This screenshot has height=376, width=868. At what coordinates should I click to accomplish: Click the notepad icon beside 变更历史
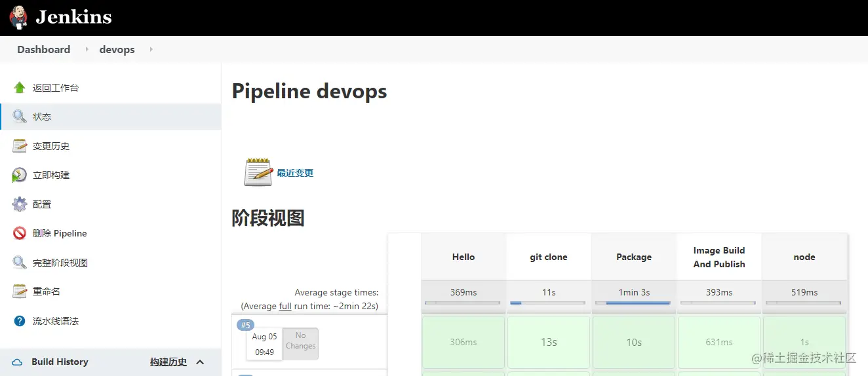(x=20, y=146)
